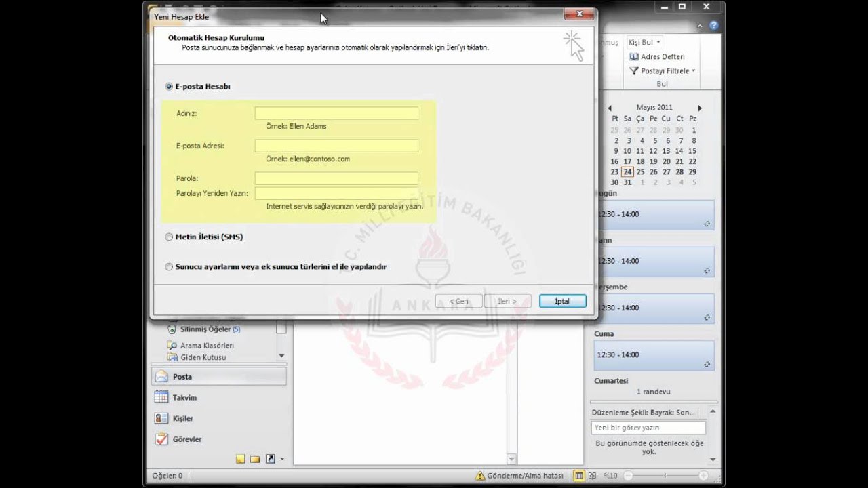This screenshot has width=868, height=488.
Task: Open the Kişi Bul search dropdown
Action: 644,42
